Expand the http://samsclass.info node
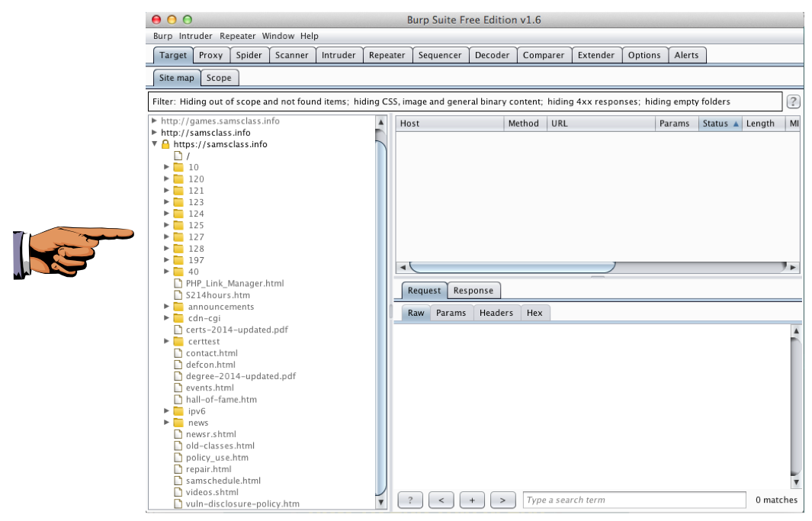This screenshot has height=521, width=812. click(154, 133)
